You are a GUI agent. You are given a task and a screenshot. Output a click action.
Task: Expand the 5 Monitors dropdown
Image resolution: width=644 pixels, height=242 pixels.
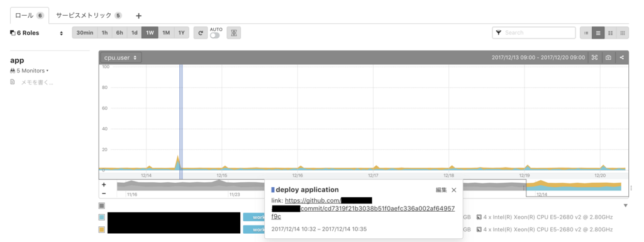click(x=30, y=71)
